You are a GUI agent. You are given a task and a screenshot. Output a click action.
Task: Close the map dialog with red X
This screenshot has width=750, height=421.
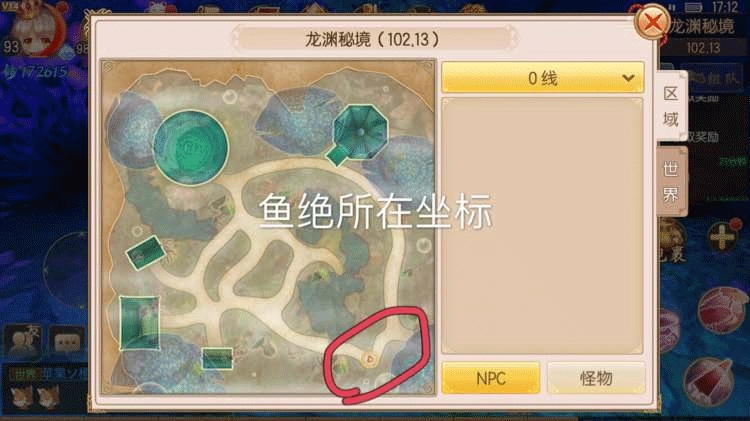651,22
